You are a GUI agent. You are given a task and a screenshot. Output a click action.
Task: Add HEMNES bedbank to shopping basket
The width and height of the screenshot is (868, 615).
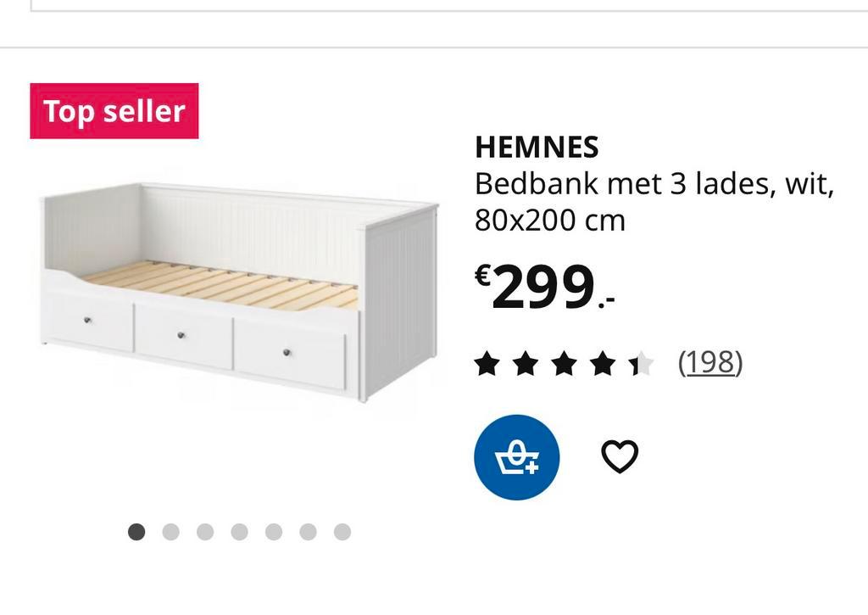516,457
